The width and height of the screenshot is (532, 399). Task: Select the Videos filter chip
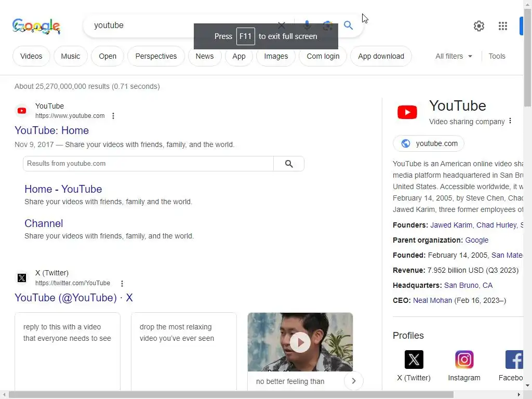(31, 56)
